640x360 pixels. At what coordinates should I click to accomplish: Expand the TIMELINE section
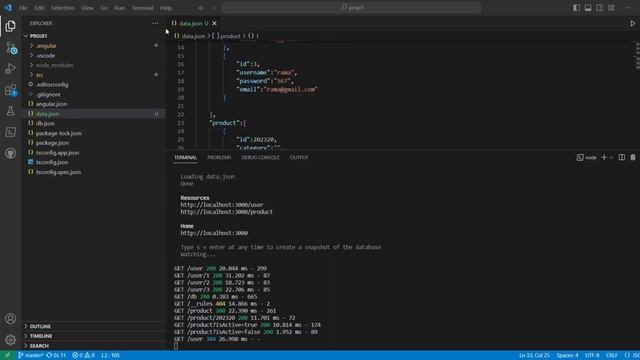[93, 336]
